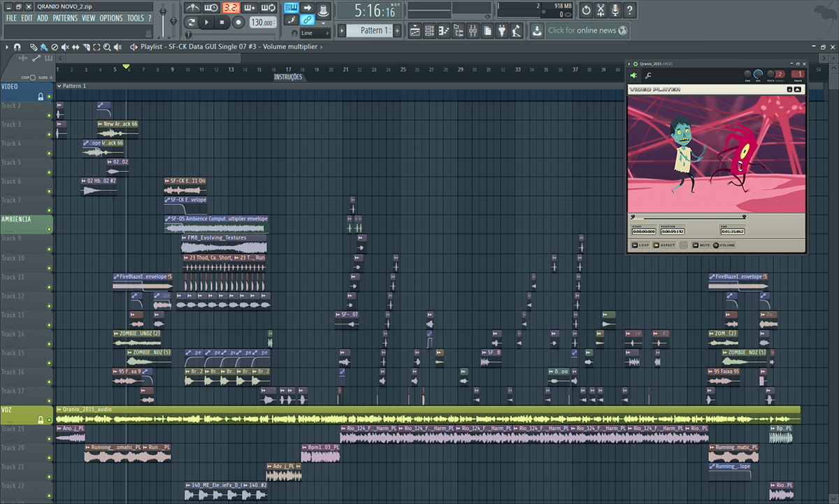Toggle auto scrolling arrow icon
This screenshot has width=839, height=504.
click(307, 8)
